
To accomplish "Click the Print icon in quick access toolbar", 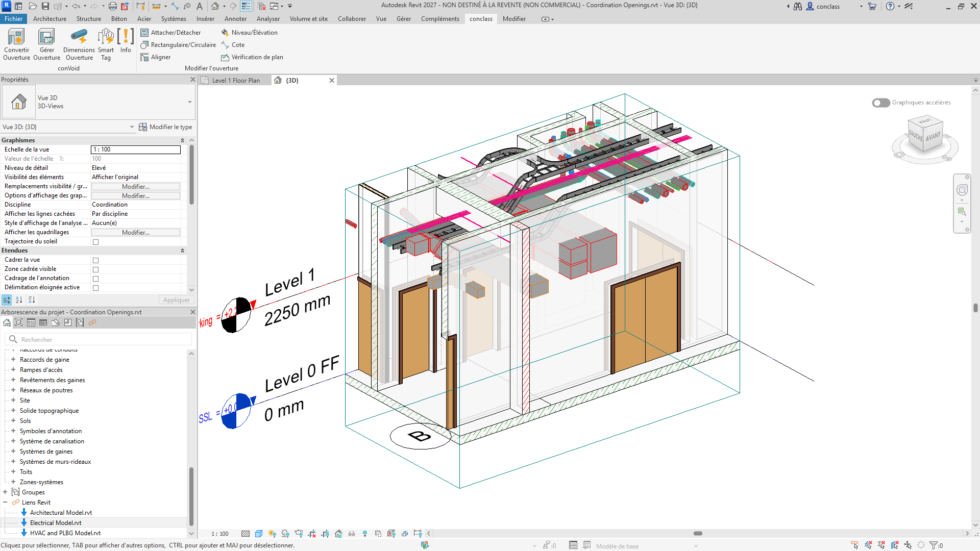I will [x=113, y=6].
